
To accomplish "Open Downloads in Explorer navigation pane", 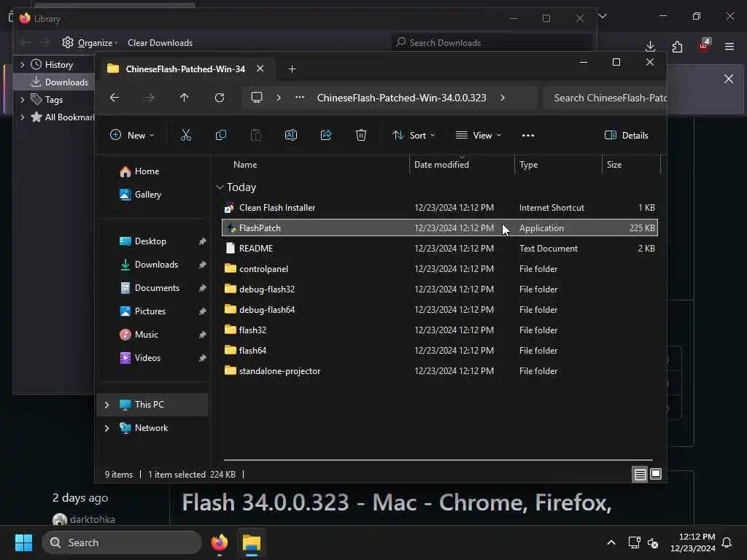I will point(148,265).
